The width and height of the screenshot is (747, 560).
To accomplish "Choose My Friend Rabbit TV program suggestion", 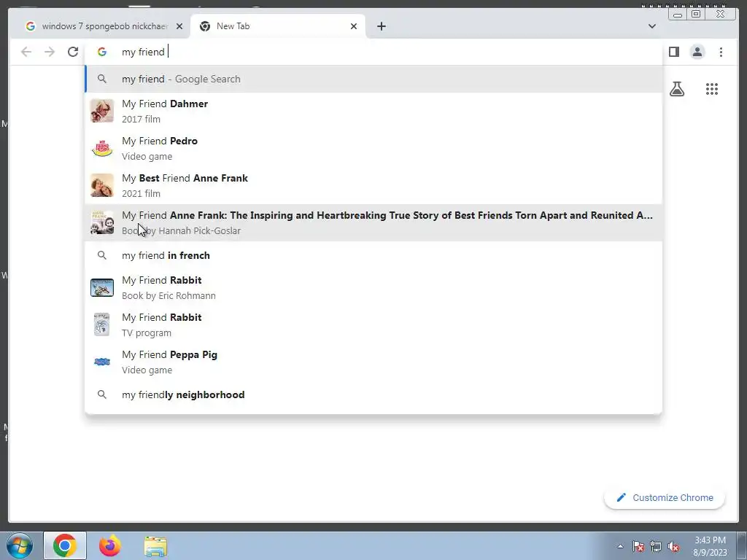I will pyautogui.click(x=373, y=324).
